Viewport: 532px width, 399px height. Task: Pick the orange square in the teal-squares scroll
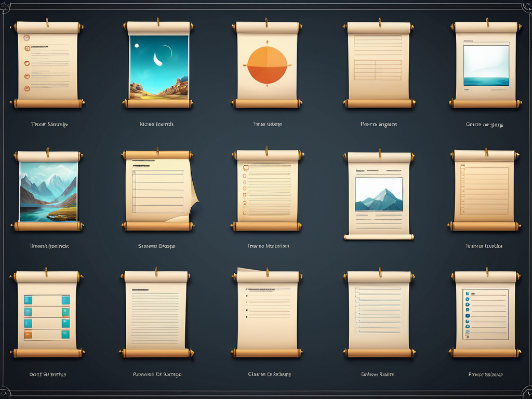(28, 335)
